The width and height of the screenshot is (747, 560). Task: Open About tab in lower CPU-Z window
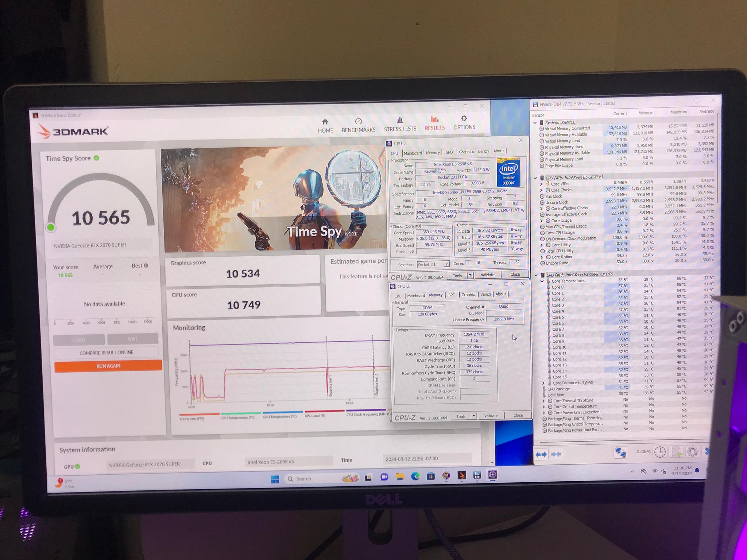tap(500, 294)
